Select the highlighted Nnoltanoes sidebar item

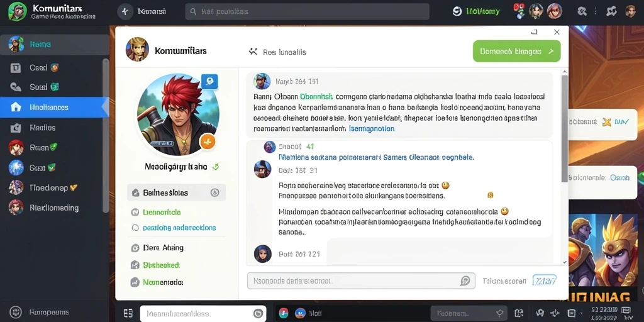[x=54, y=107]
